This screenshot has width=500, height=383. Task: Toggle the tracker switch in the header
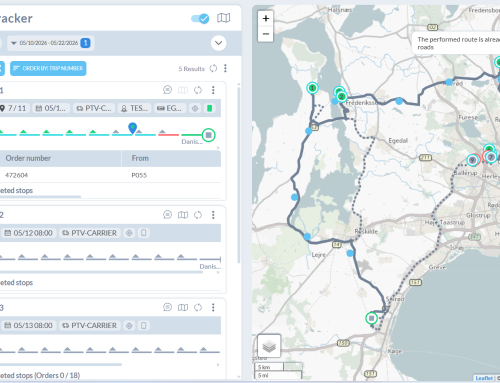[x=200, y=19]
